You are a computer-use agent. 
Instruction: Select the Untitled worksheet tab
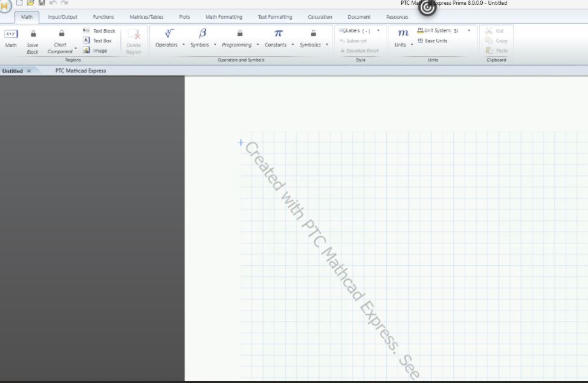click(12, 71)
